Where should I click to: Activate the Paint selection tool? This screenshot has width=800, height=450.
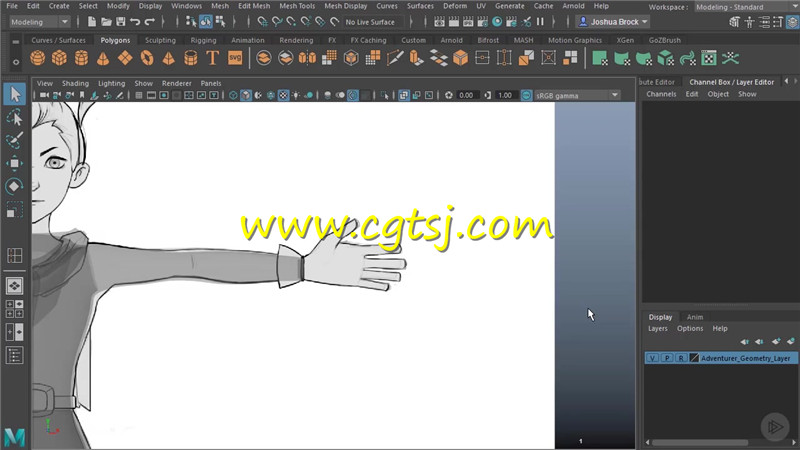pos(14,140)
